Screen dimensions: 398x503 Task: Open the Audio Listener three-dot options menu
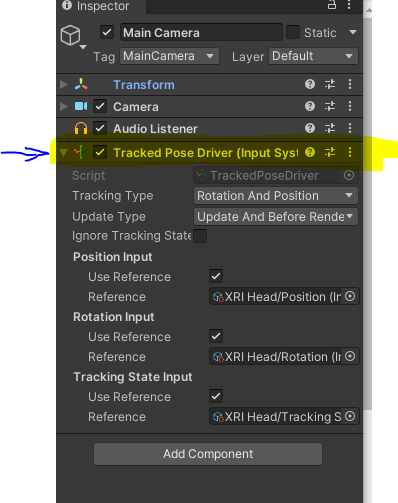[350, 128]
